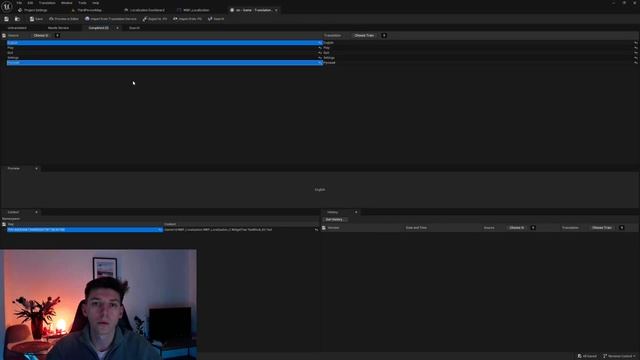640x360 pixels.
Task: Click the Get History button
Action: pos(335,220)
